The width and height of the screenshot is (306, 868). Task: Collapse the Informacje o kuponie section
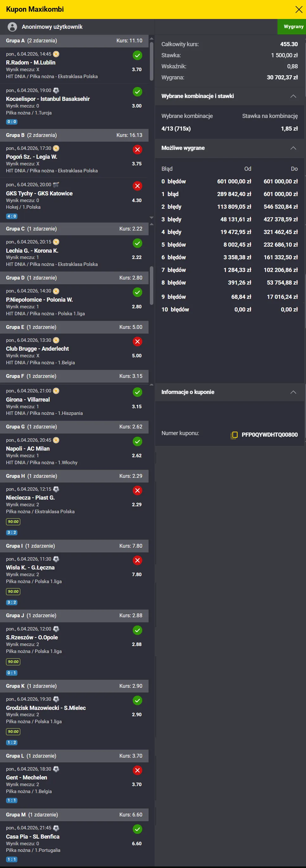(293, 392)
